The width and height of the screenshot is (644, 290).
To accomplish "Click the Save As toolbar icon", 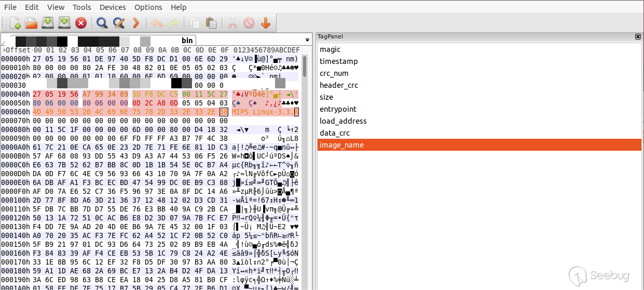I will tap(64, 23).
